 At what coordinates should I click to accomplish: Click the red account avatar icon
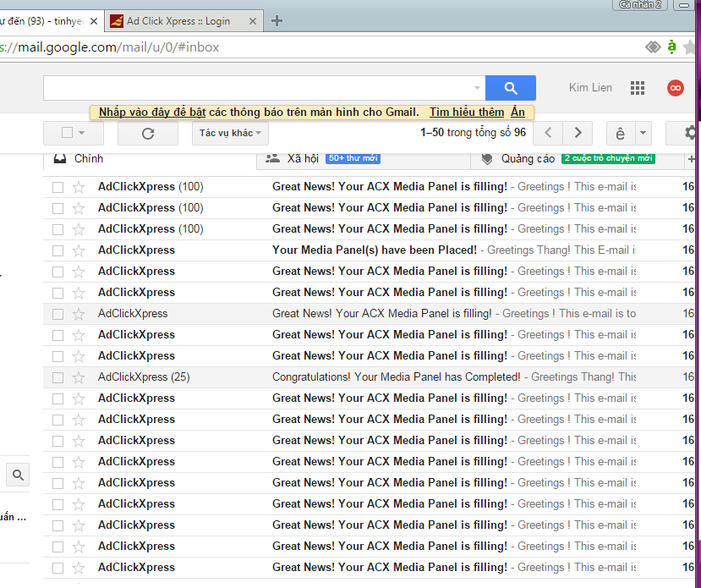tap(675, 88)
